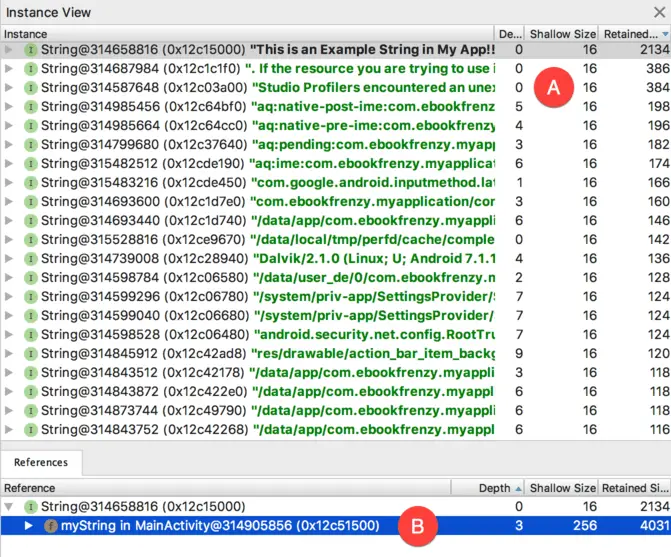Expand myString in MainActivity reference
This screenshot has height=557, width=671.
pyautogui.click(x=28, y=526)
